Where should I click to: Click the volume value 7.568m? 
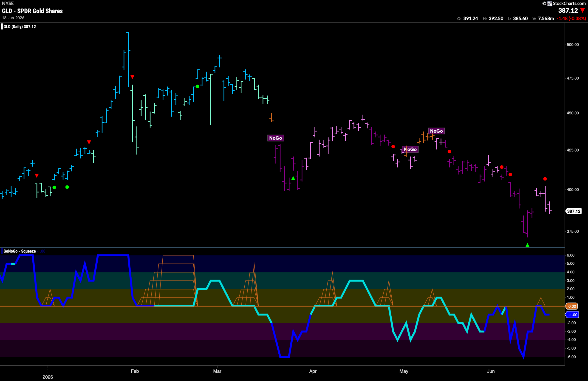click(546, 19)
